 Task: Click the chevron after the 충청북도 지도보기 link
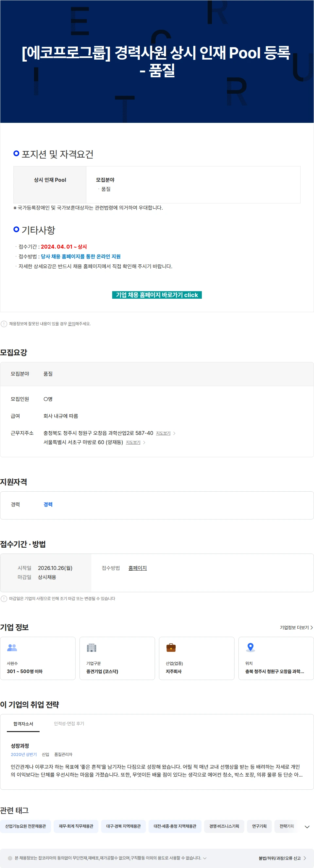tap(174, 433)
